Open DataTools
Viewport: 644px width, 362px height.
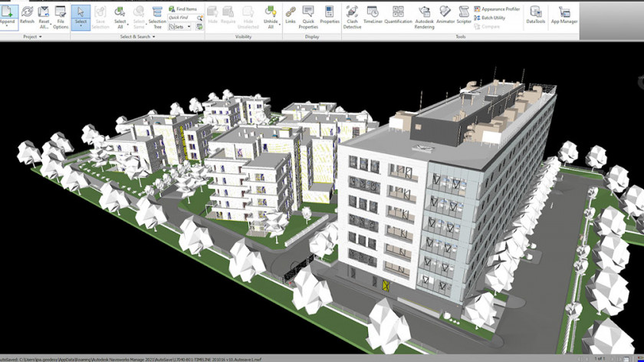tap(536, 15)
